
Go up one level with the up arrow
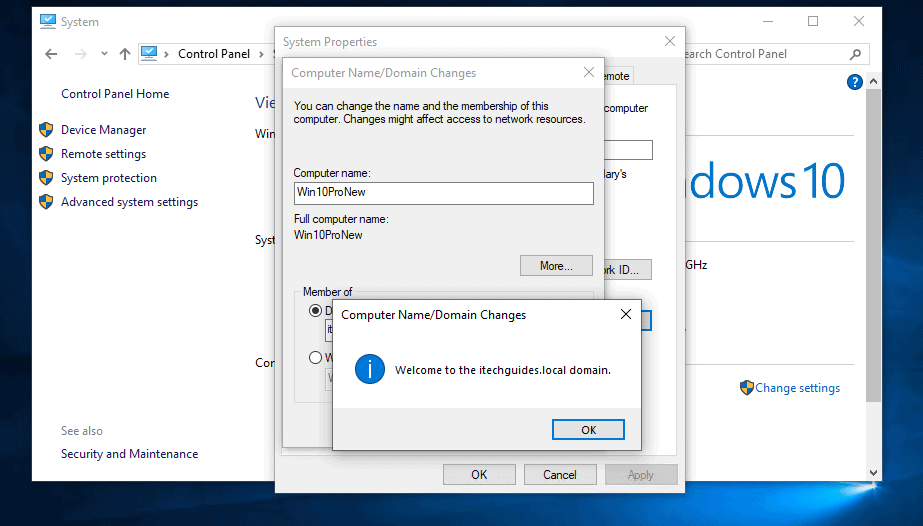pos(125,54)
